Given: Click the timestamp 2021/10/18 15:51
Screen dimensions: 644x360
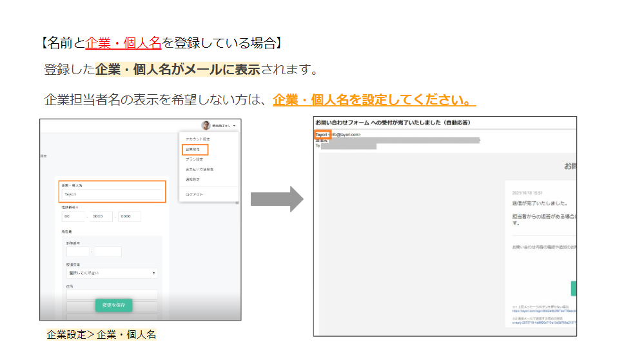Looking at the screenshot, I should (x=527, y=193).
